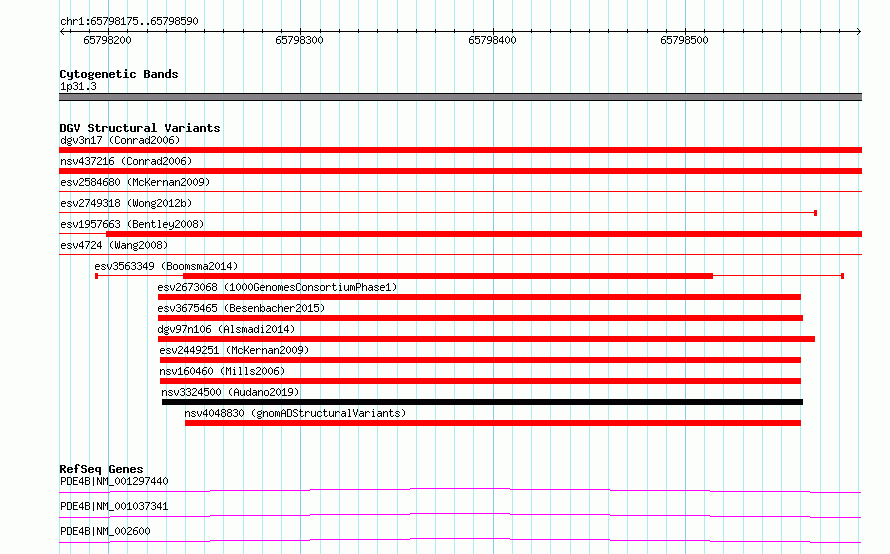Open the esv1957663 (Bentley2008) label
890x554 pixels.
coord(132,224)
